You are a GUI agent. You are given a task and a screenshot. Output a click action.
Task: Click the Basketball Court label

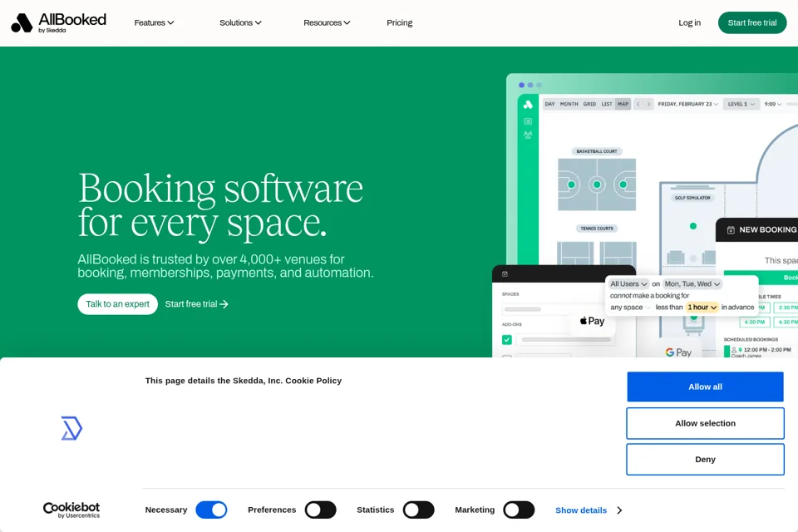pyautogui.click(x=597, y=151)
